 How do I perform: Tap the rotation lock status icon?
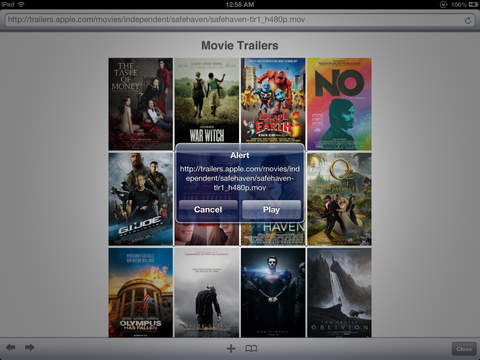click(443, 5)
